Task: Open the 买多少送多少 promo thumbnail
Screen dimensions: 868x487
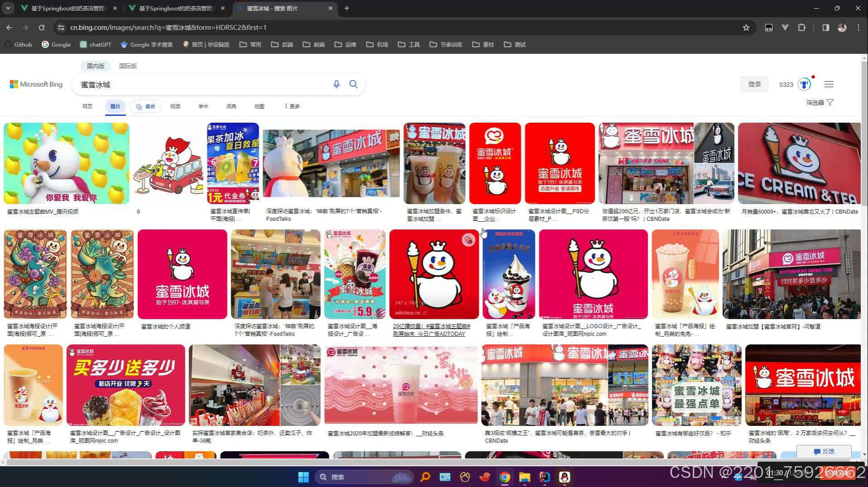Action: [126, 385]
